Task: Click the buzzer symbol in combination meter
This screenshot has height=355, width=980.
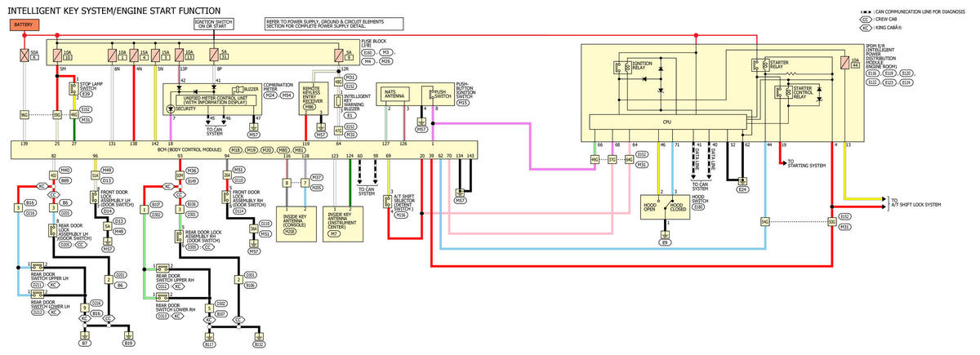Action: coord(239,88)
